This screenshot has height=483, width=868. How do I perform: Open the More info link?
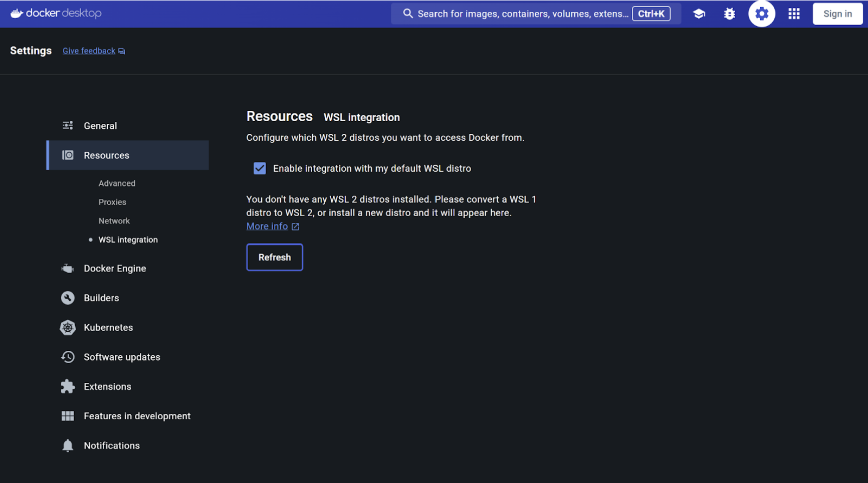(267, 226)
